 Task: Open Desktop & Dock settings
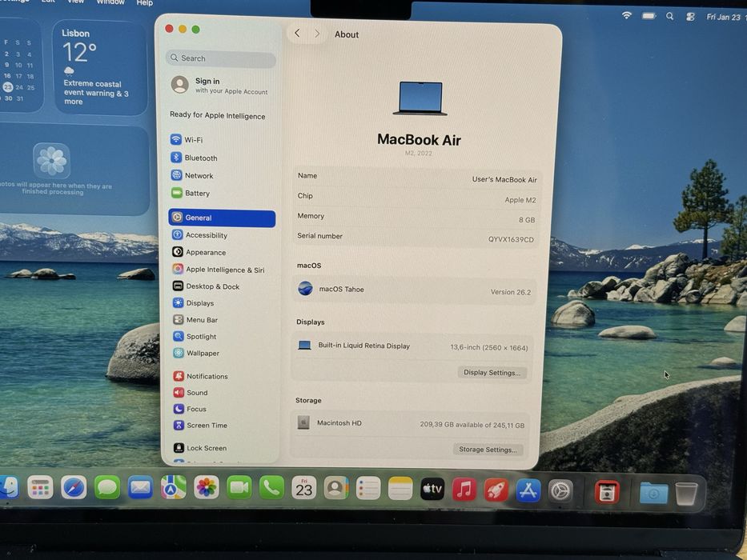point(207,286)
